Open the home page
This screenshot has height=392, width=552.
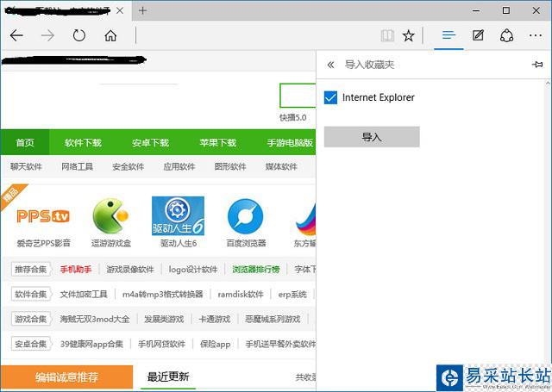pyautogui.click(x=110, y=35)
